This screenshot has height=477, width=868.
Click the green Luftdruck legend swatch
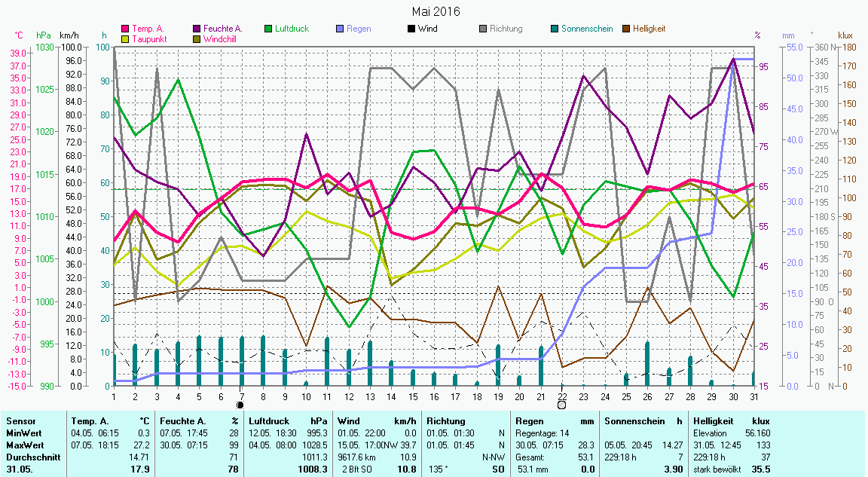click(267, 29)
